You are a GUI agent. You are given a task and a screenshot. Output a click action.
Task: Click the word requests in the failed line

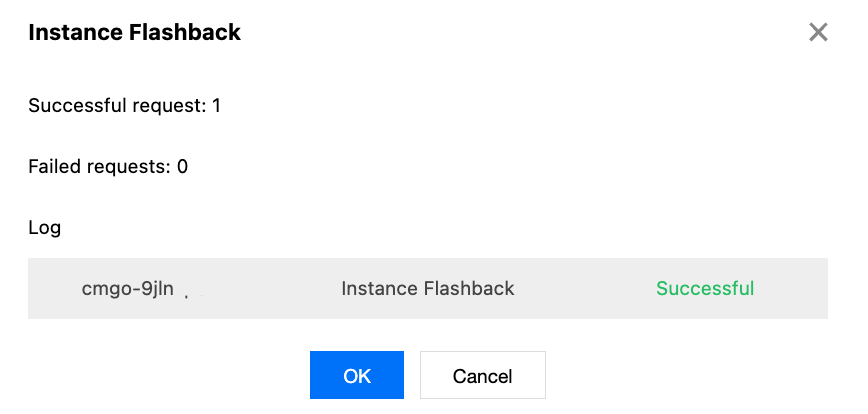pos(124,166)
